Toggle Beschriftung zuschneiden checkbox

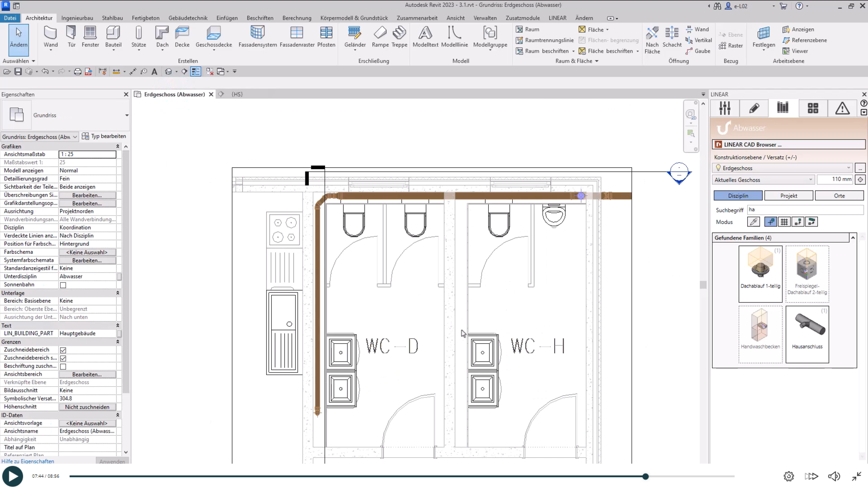click(x=63, y=366)
